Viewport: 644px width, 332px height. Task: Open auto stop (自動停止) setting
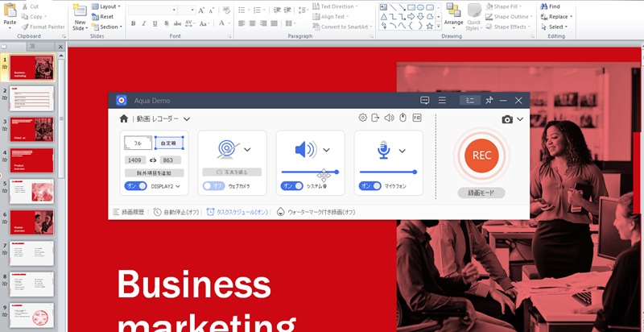[x=175, y=212]
